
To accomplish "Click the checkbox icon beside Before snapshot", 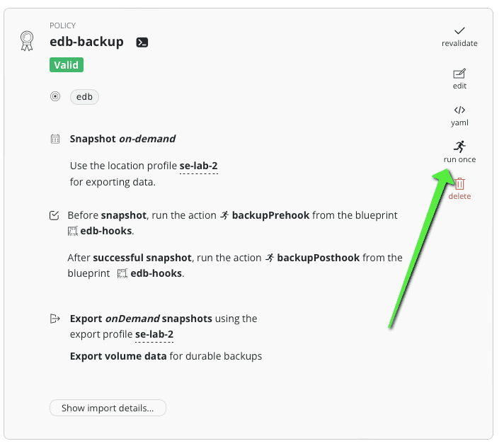I will 55,215.
